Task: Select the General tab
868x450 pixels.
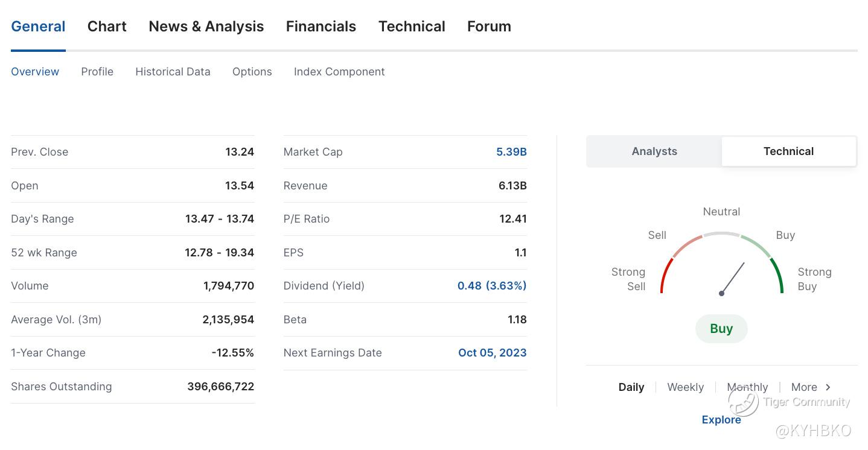Action: click(38, 27)
